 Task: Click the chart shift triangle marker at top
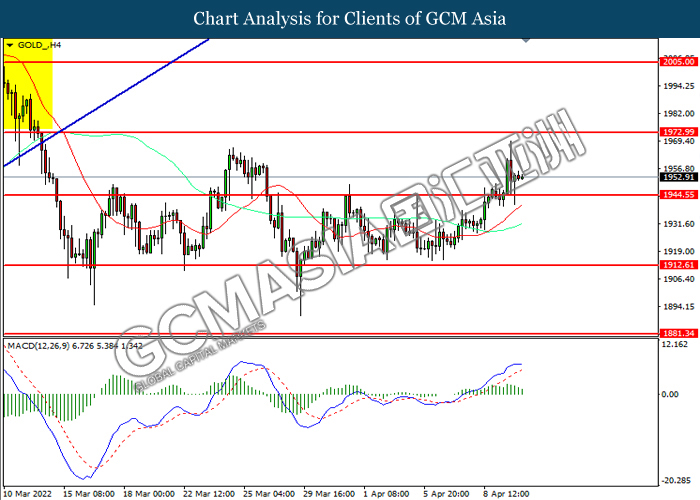click(x=526, y=40)
